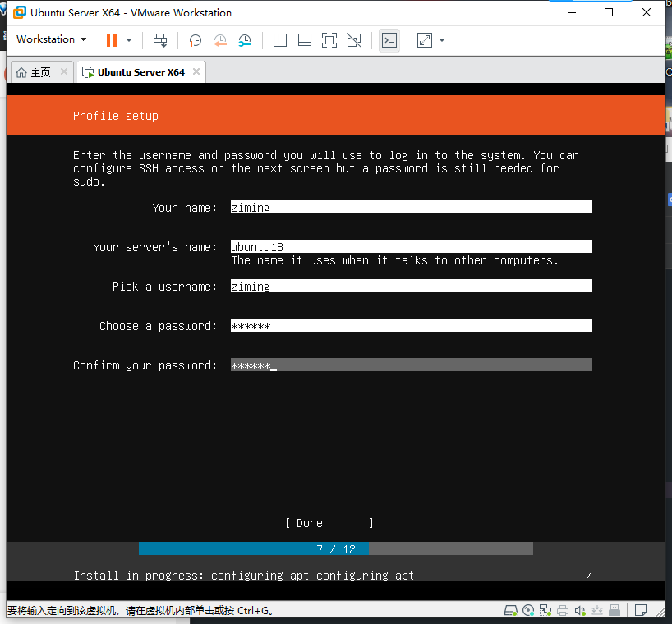Click the Your name input field
Screen dimensions: 672x624
click(x=412, y=207)
